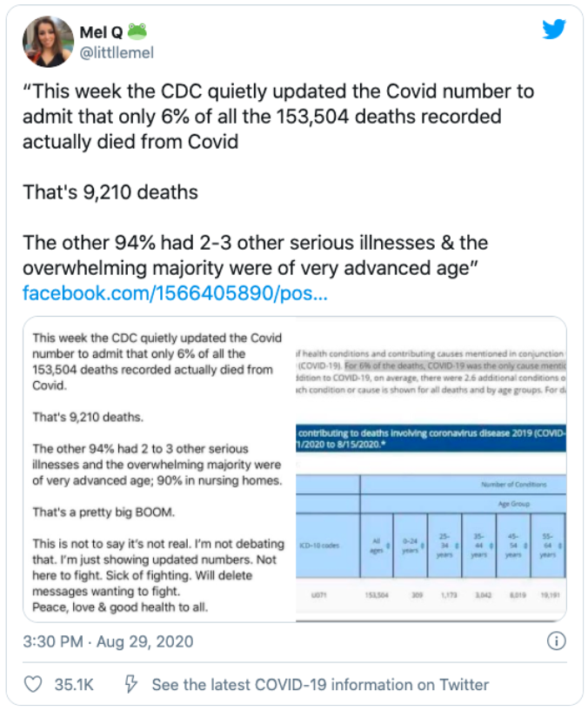588x711 pixels.
Task: Open the facebook.com/1566405890 link
Action: coord(175,292)
